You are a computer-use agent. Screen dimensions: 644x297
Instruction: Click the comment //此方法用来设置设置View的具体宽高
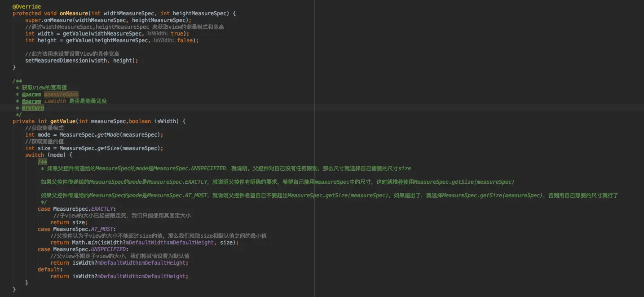click(x=72, y=54)
